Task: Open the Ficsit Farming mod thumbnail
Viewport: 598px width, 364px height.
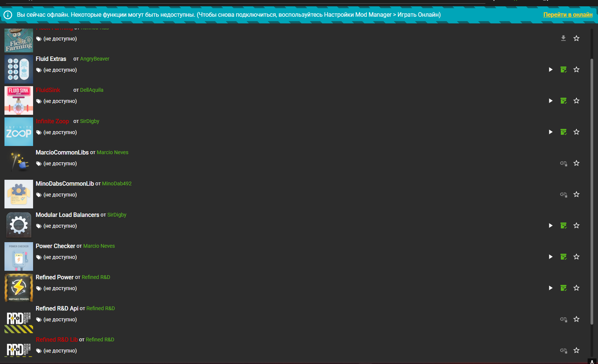Action: tap(19, 40)
